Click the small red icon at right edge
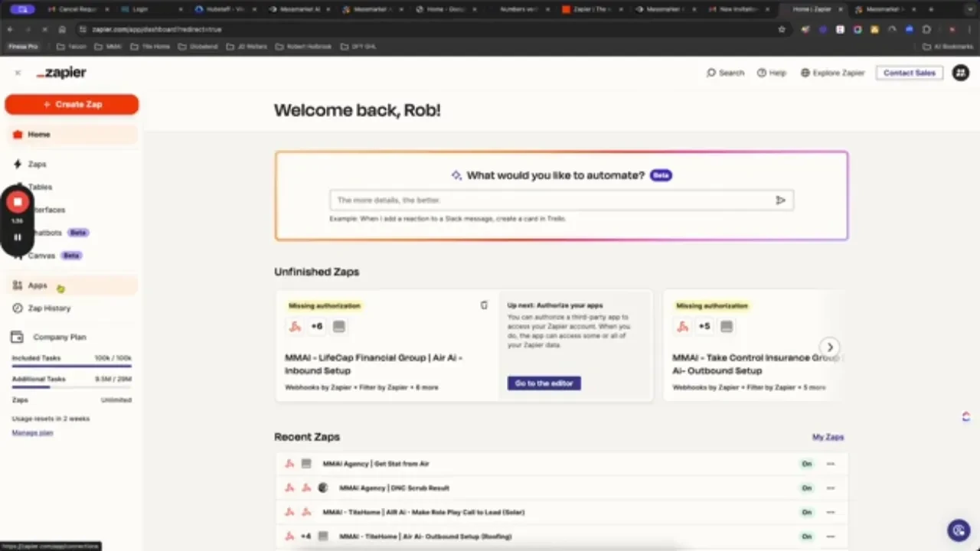 click(966, 417)
